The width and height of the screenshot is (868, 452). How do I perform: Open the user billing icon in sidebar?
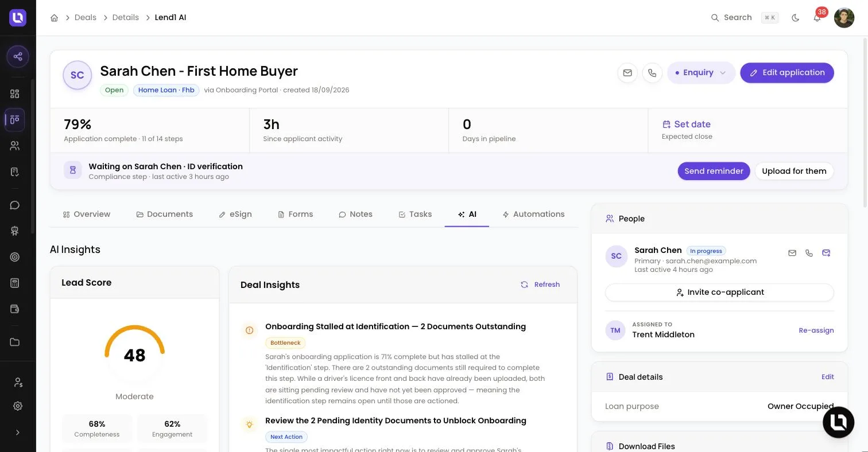tap(18, 382)
